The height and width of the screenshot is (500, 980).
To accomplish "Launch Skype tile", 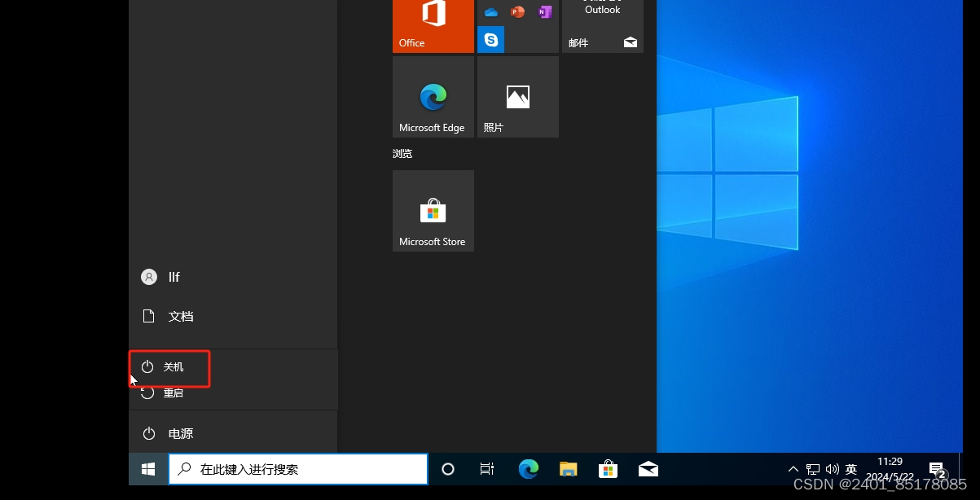I will point(490,39).
